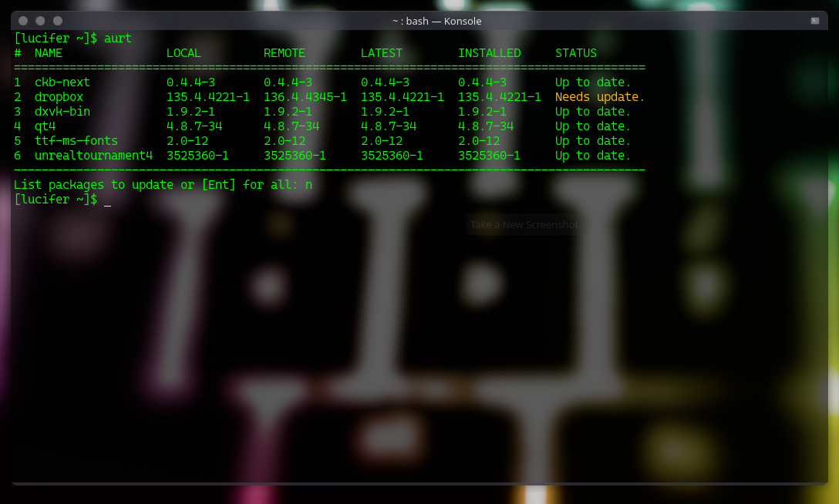Click the package name 'qt4'
The height and width of the screenshot is (504, 839).
tap(45, 126)
